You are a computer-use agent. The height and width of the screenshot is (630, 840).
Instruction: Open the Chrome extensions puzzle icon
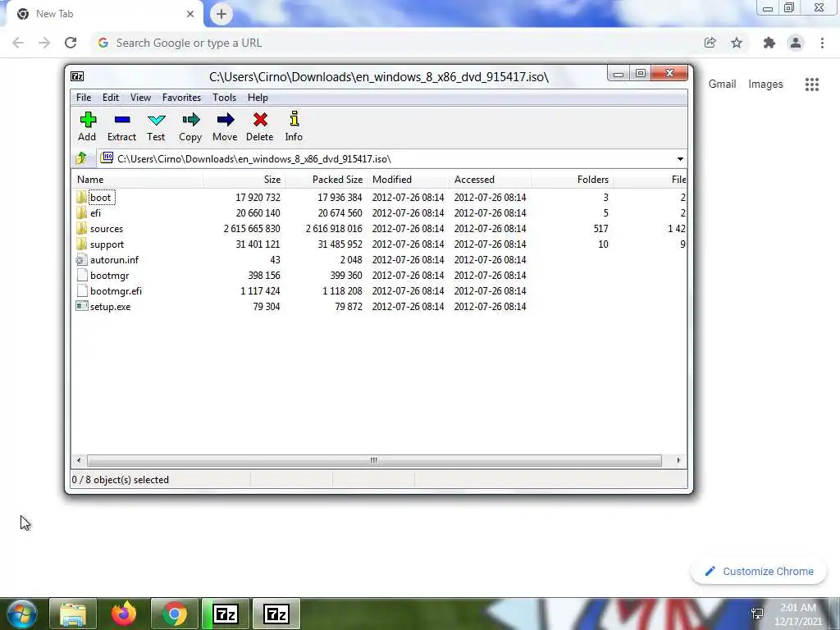769,43
